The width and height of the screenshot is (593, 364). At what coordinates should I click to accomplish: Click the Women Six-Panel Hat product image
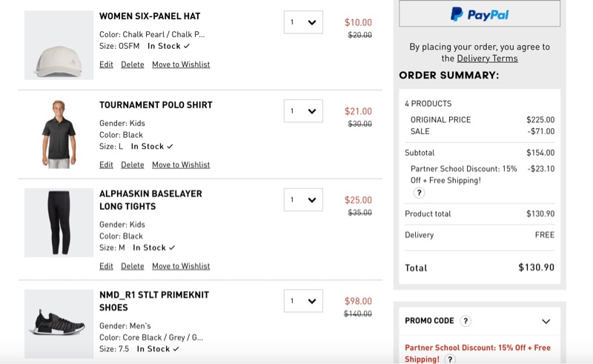click(x=59, y=45)
